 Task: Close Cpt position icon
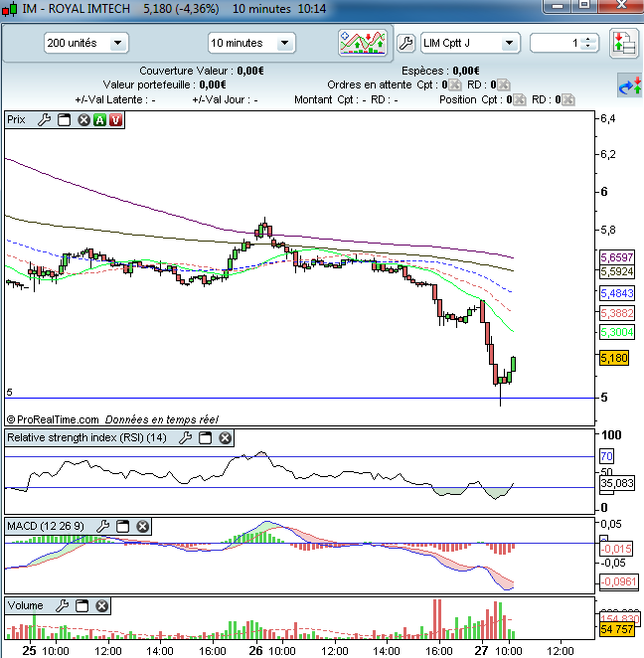click(520, 99)
